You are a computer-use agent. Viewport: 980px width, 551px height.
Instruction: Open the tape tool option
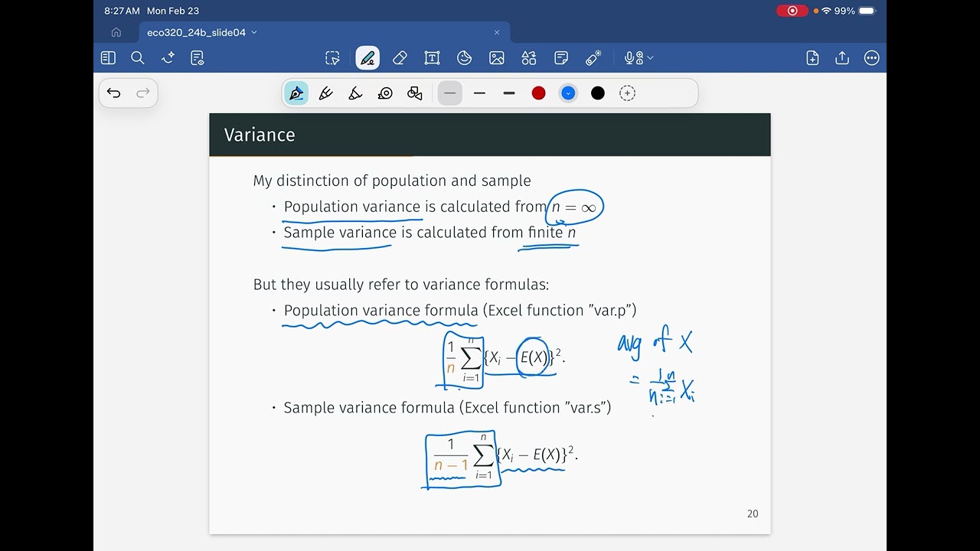click(385, 93)
